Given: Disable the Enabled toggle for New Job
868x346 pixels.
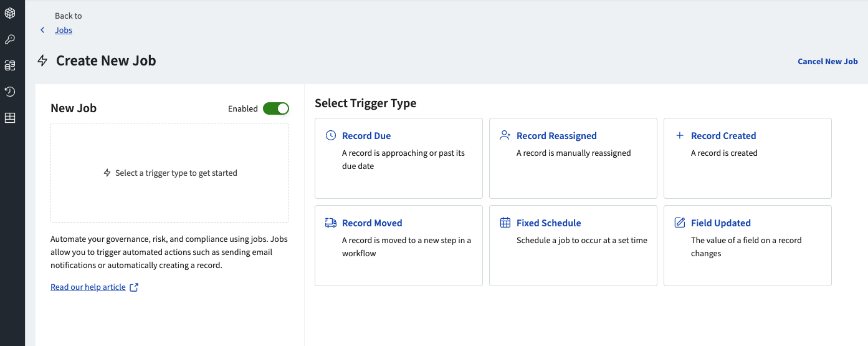Looking at the screenshot, I should [275, 108].
